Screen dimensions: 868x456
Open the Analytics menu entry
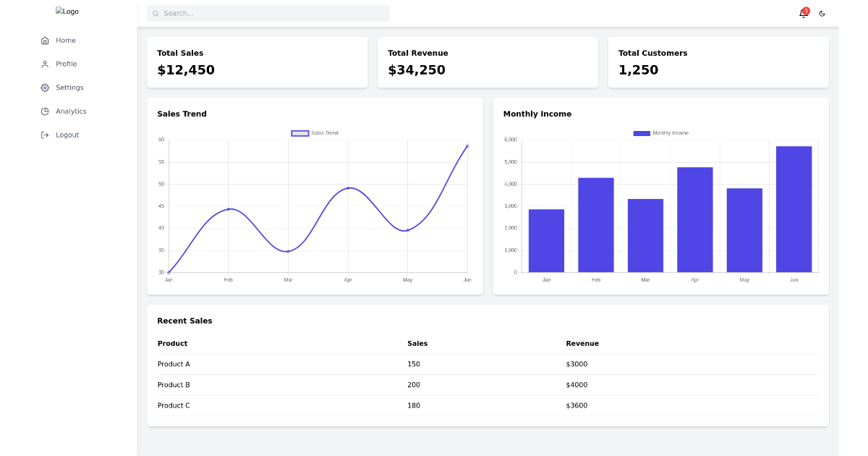click(72, 111)
